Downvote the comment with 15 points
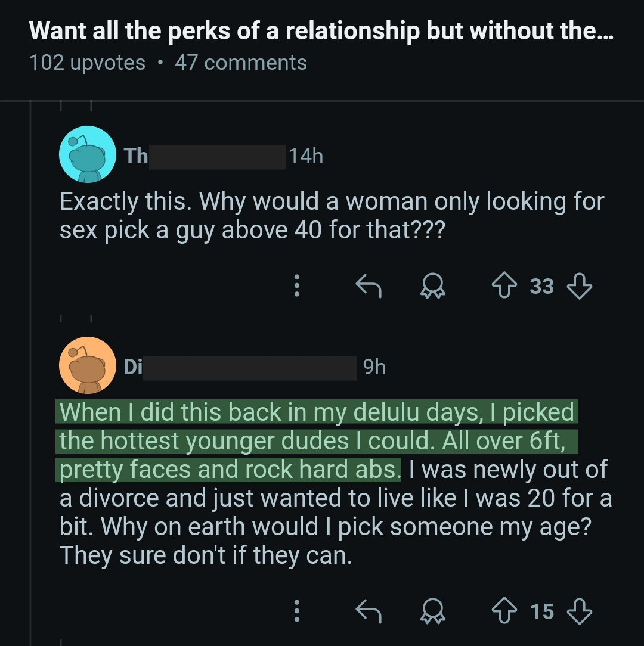 pyautogui.click(x=579, y=611)
